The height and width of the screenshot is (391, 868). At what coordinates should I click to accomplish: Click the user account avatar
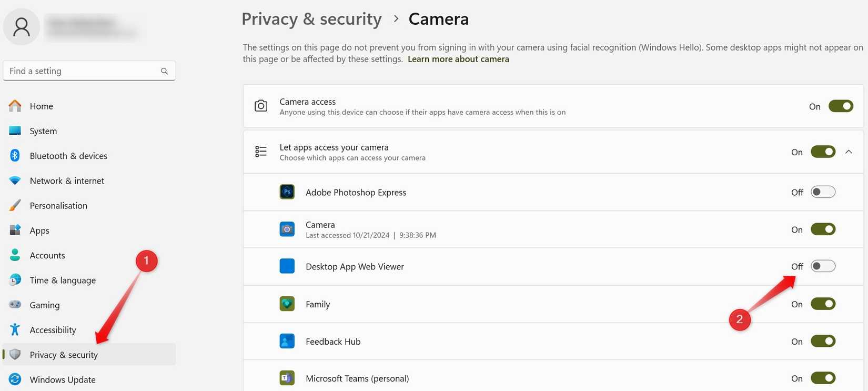point(21,26)
